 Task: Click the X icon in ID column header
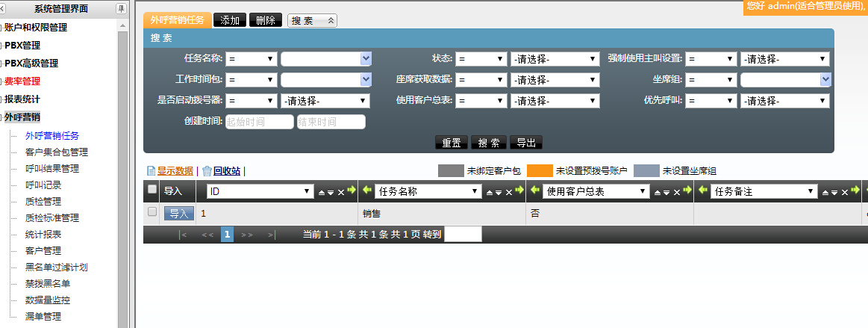340,192
